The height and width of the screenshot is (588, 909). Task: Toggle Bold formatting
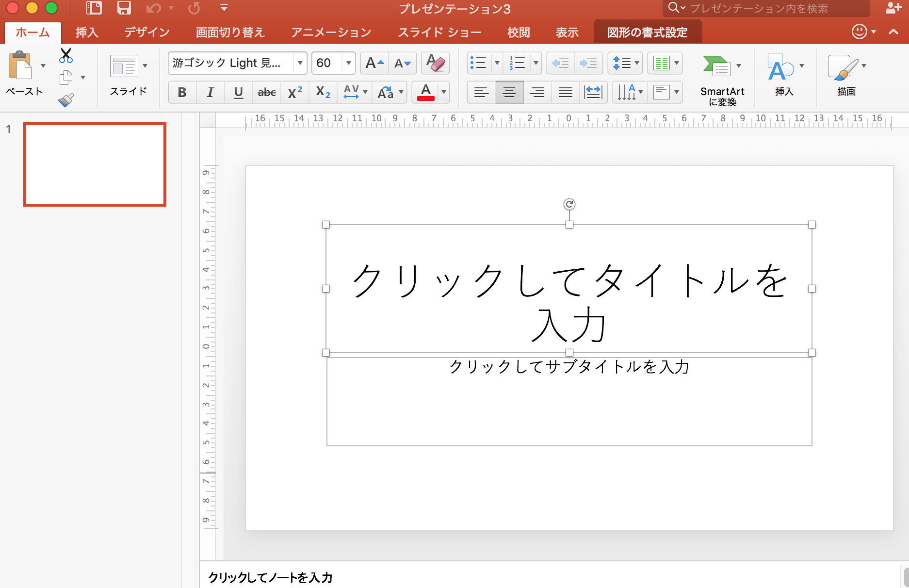[182, 92]
